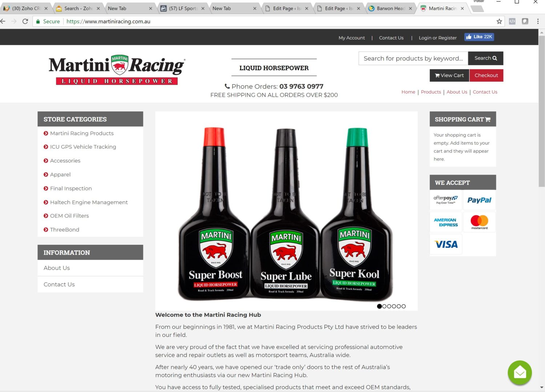The width and height of the screenshot is (545, 392).
Task: Click the American Express logo
Action: pos(446,222)
